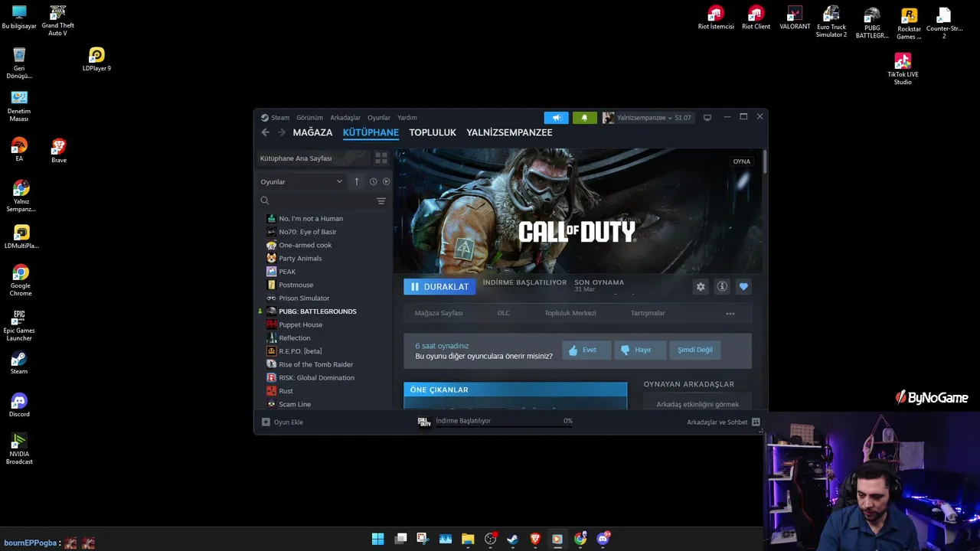Screen dimensions: 980x551
Task: Open OBS Studio from taskbar
Action: coord(491,539)
